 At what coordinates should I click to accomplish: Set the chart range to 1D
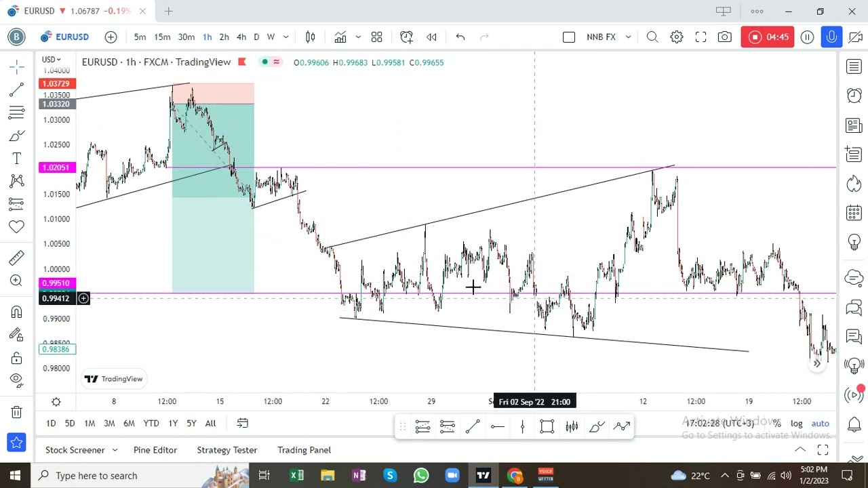pyautogui.click(x=51, y=424)
